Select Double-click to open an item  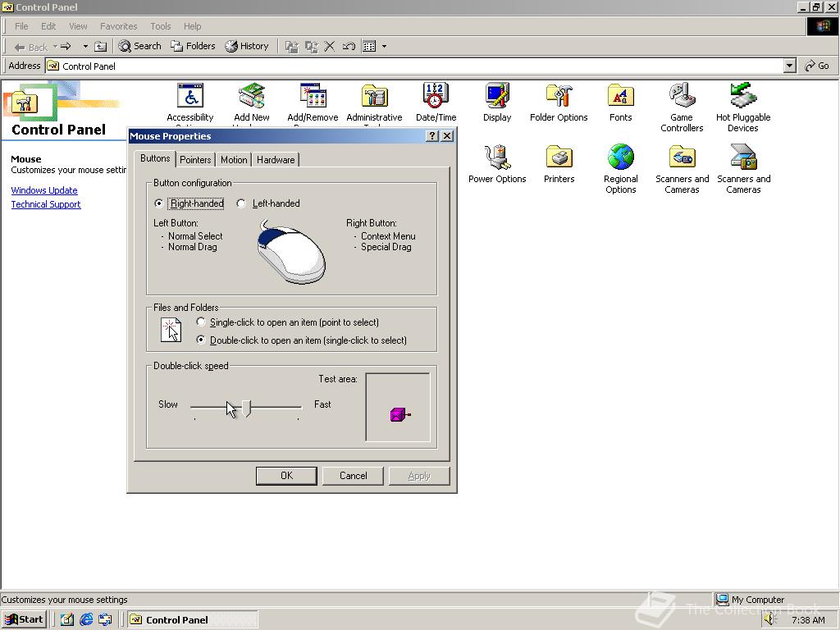201,340
